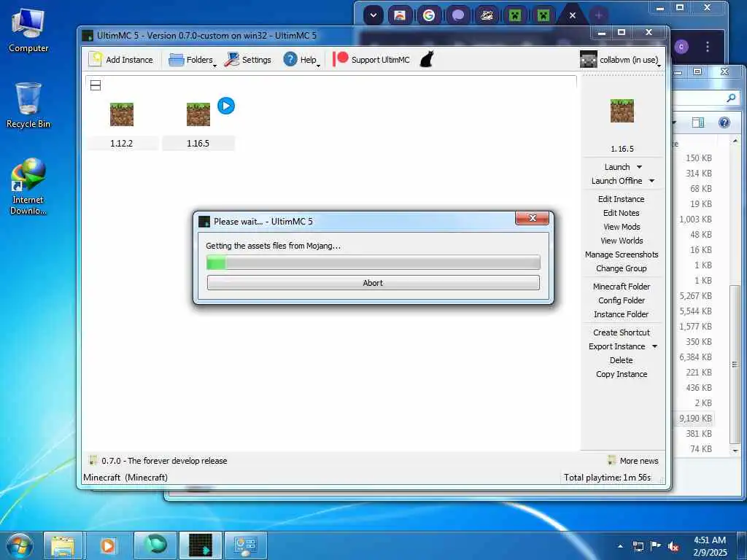Click the Action Center flag icon

[656, 546]
